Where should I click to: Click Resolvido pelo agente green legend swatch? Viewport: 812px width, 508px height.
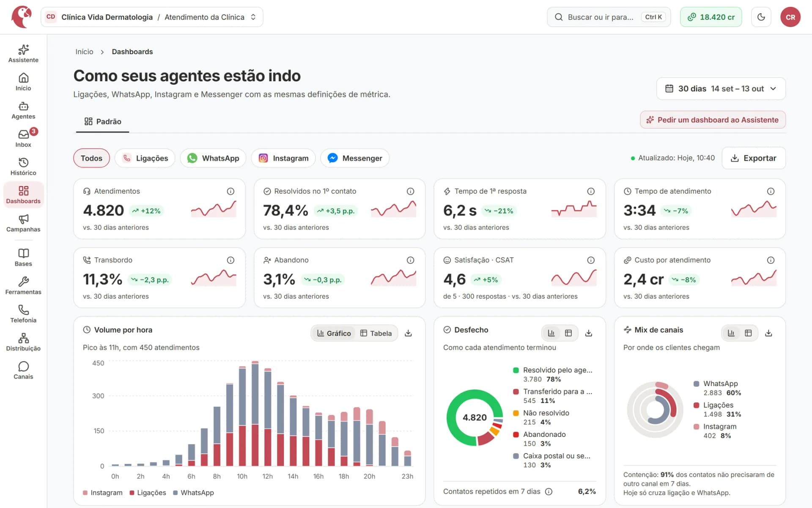coord(516,370)
